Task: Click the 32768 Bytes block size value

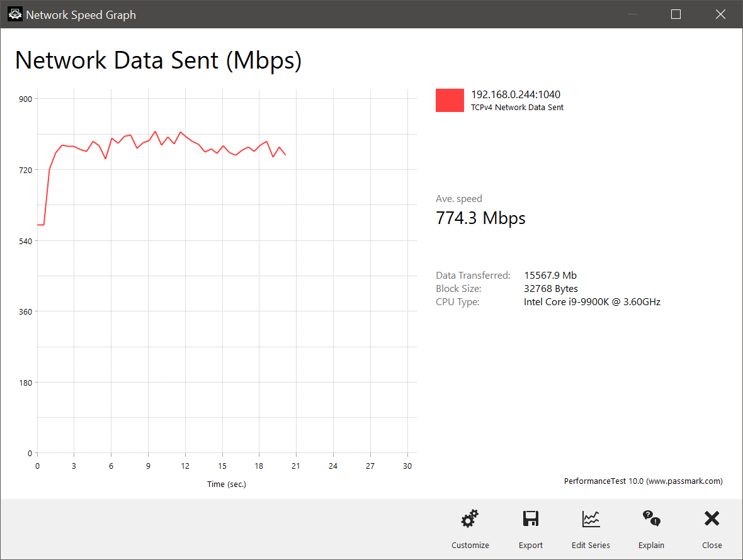Action: tap(550, 289)
